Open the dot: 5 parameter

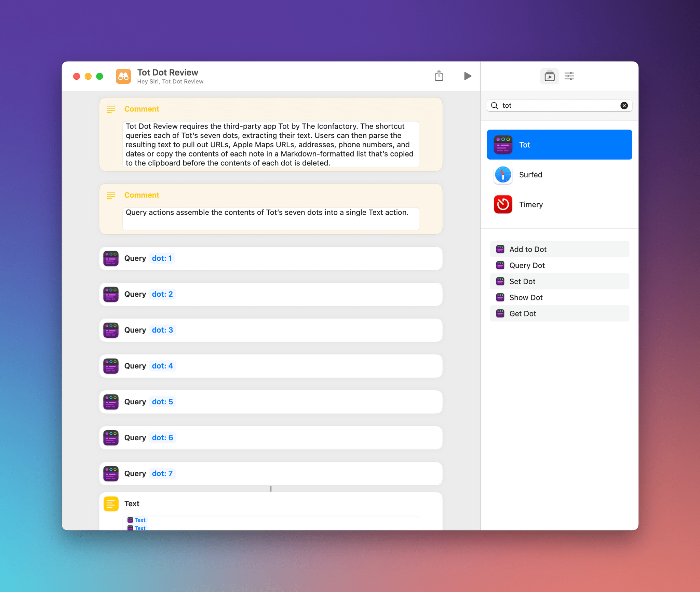(x=162, y=402)
